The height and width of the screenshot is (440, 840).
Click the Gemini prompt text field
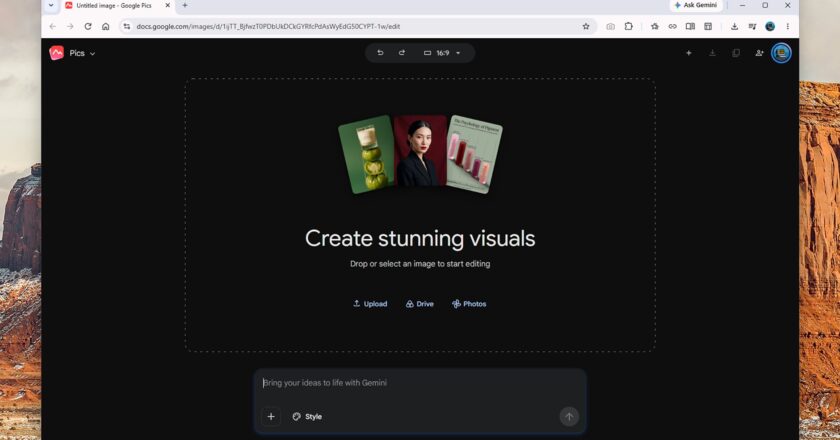419,383
